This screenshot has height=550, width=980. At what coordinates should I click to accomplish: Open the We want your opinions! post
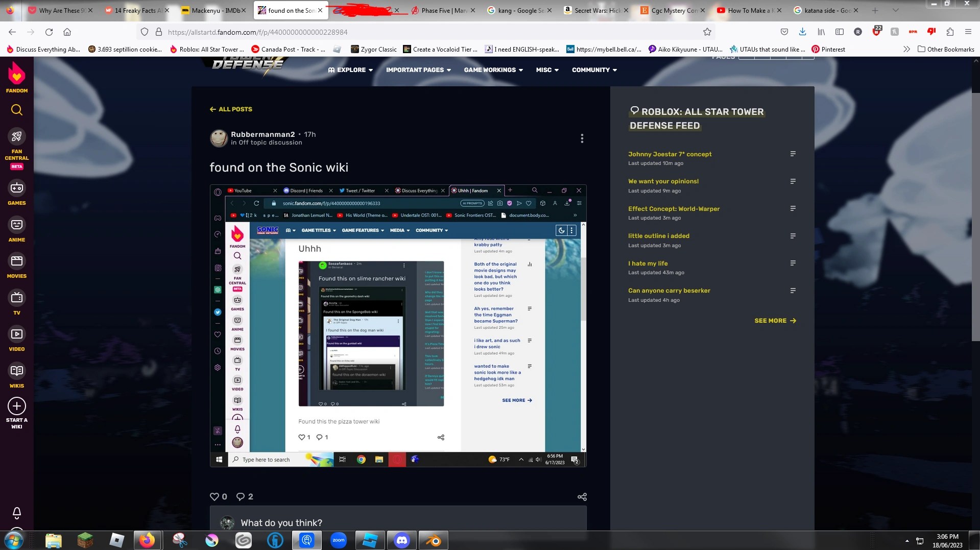click(x=663, y=181)
